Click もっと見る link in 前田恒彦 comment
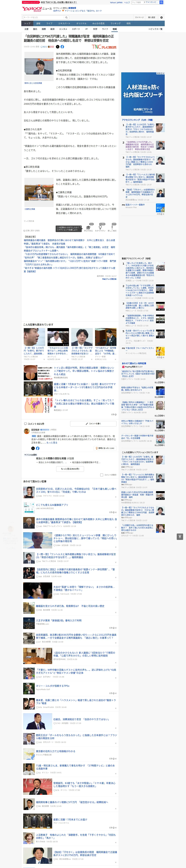Viewport: 186px width, 868px height. click(52, 443)
